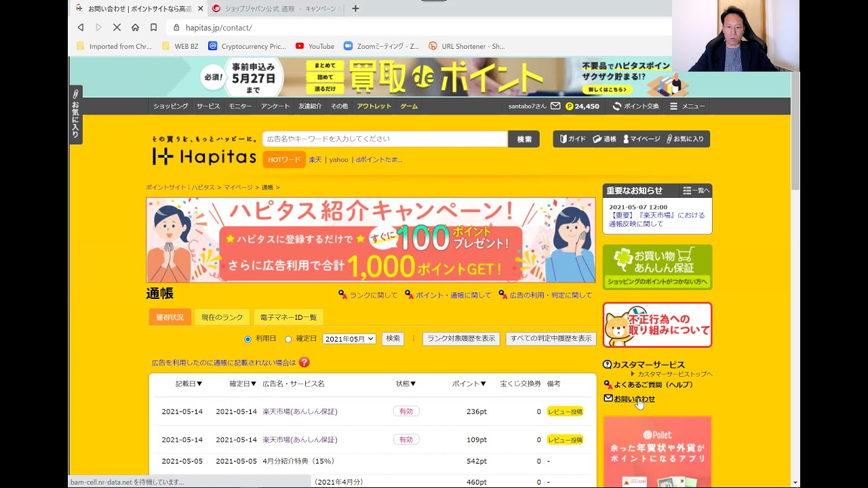Viewport: 868px width, 488px height.
Task: Open アンケート menu
Action: (275, 106)
